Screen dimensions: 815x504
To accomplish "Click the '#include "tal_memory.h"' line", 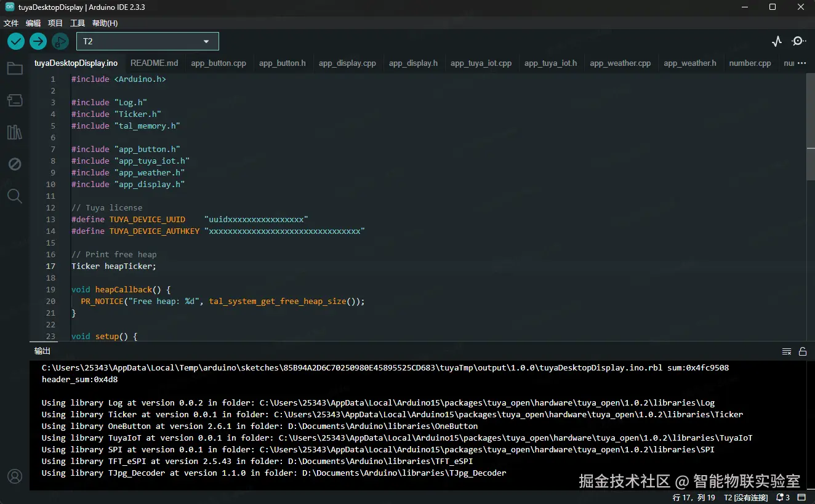I will [126, 126].
